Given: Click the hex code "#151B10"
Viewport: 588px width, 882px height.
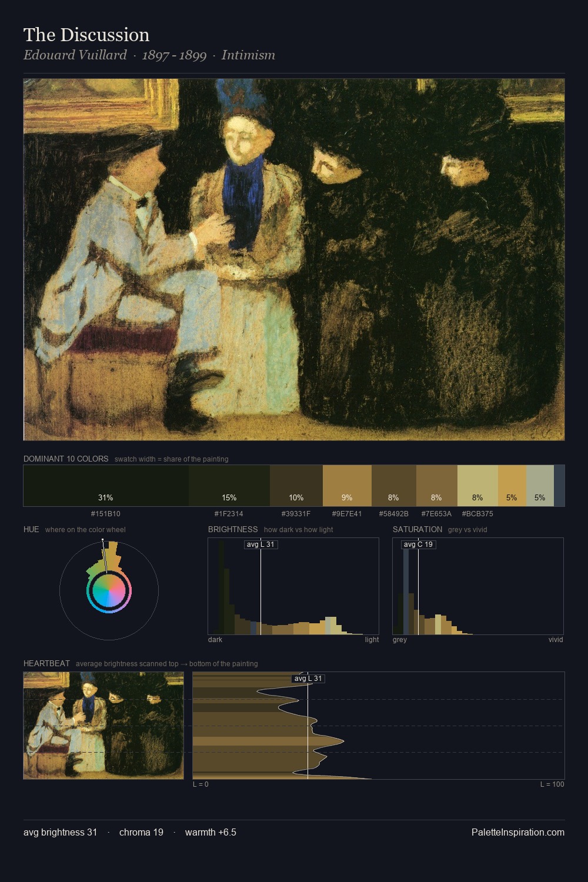Looking at the screenshot, I should (106, 513).
